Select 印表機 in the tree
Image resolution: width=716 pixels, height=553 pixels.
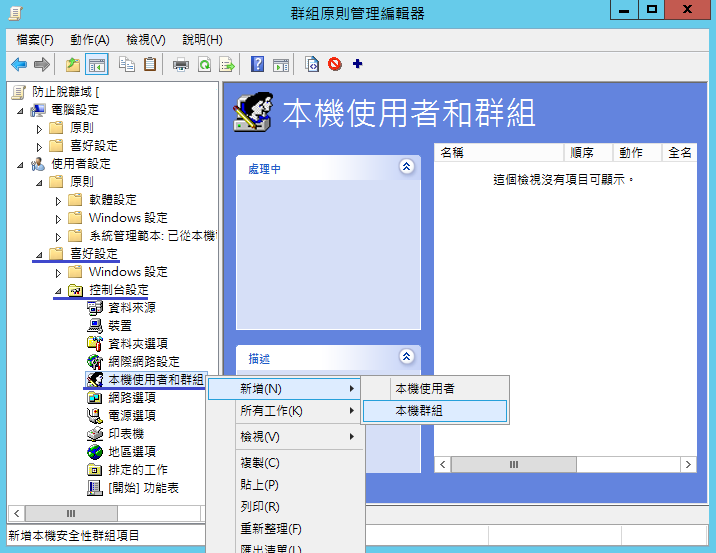125,433
